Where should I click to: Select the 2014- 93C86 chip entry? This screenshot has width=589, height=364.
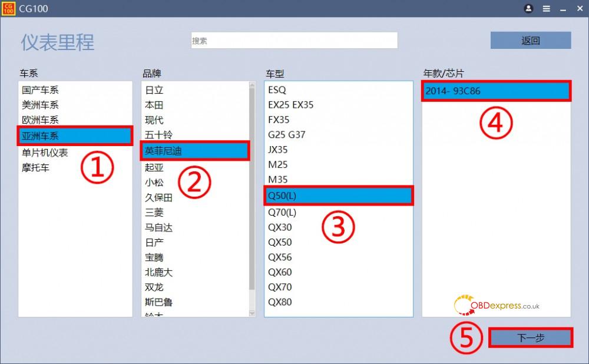496,91
